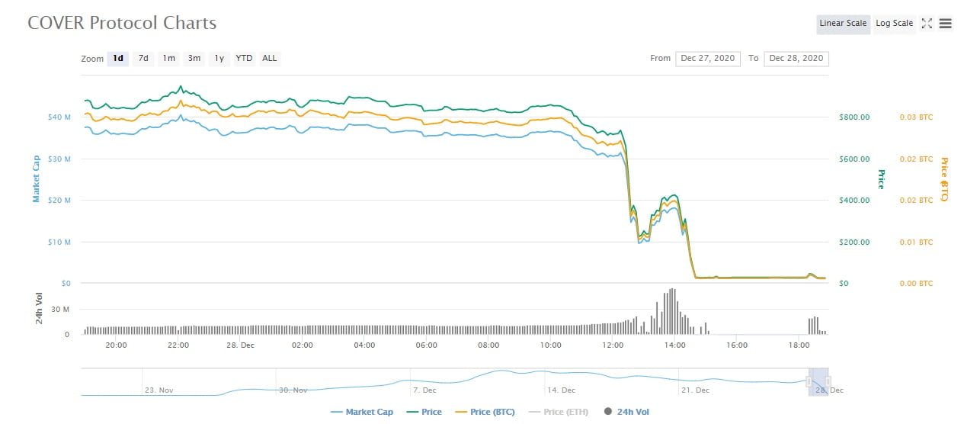The width and height of the screenshot is (980, 424).
Task: Open the chart hamburger menu
Action: point(946,24)
